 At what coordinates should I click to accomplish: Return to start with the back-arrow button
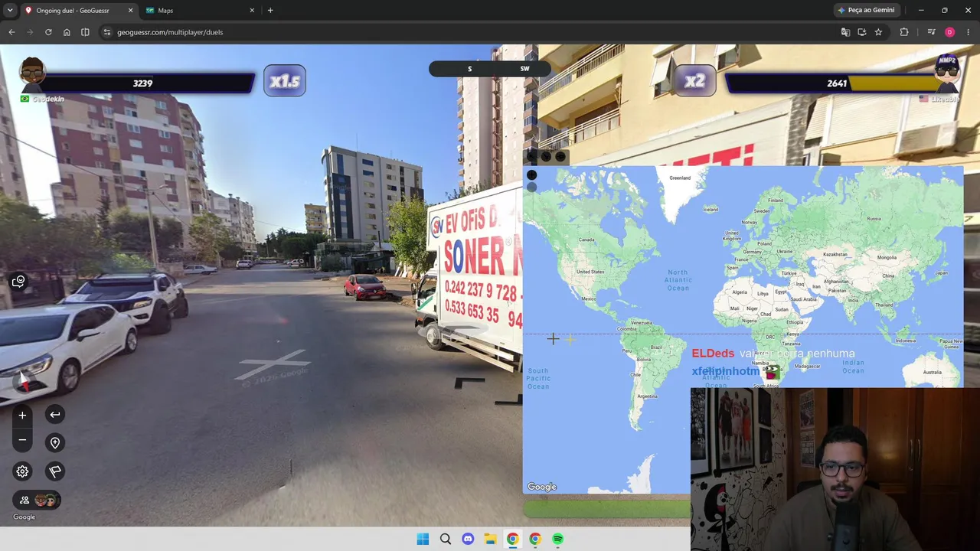pyautogui.click(x=55, y=415)
